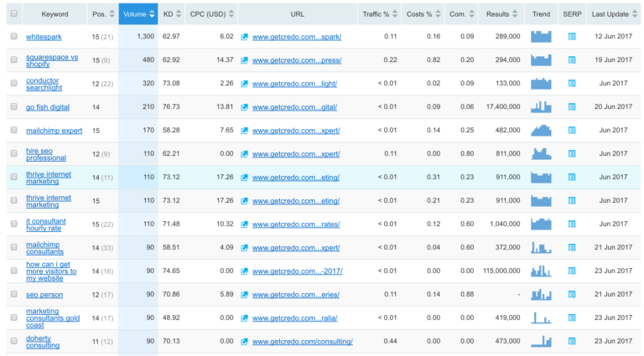
Task: Select the 17,400,000 results cell
Action: tap(503, 106)
